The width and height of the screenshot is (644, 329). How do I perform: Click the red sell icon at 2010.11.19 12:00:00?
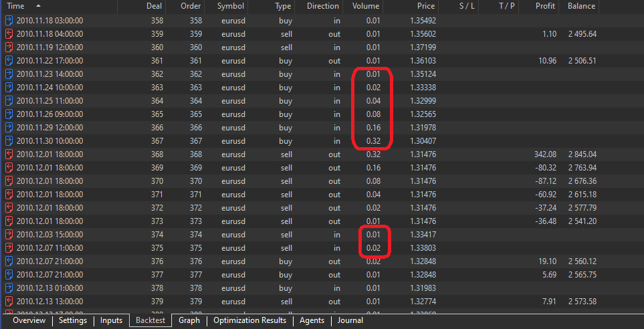click(9, 47)
